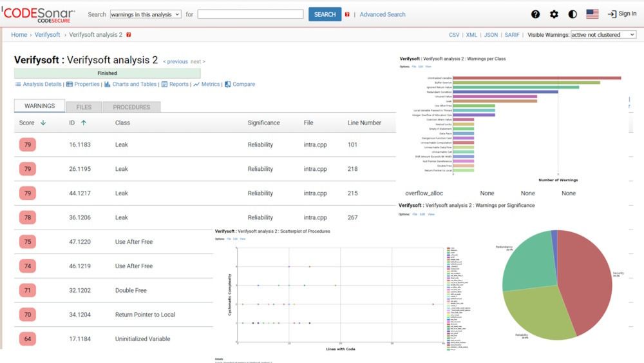Expand the Visible Warnings dropdown
644x363 pixels.
(x=603, y=35)
